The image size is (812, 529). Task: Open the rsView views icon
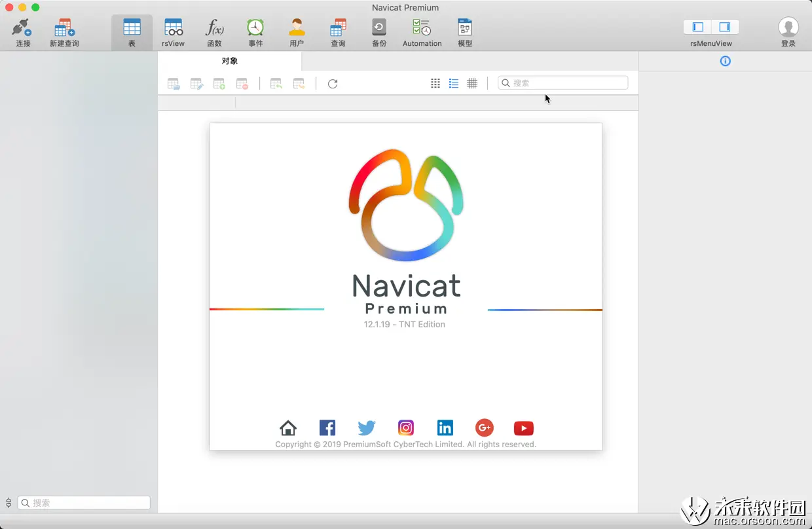(173, 27)
